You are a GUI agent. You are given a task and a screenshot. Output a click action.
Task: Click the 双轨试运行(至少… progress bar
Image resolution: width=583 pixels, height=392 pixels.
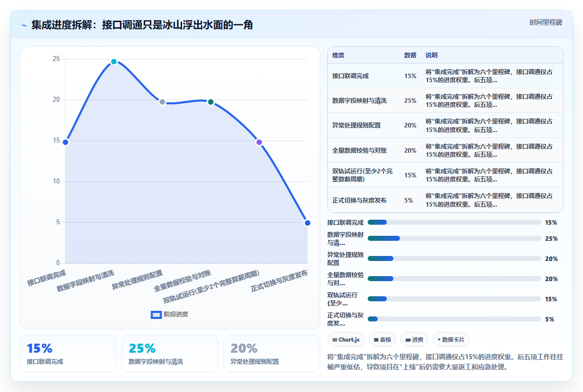[454, 299]
